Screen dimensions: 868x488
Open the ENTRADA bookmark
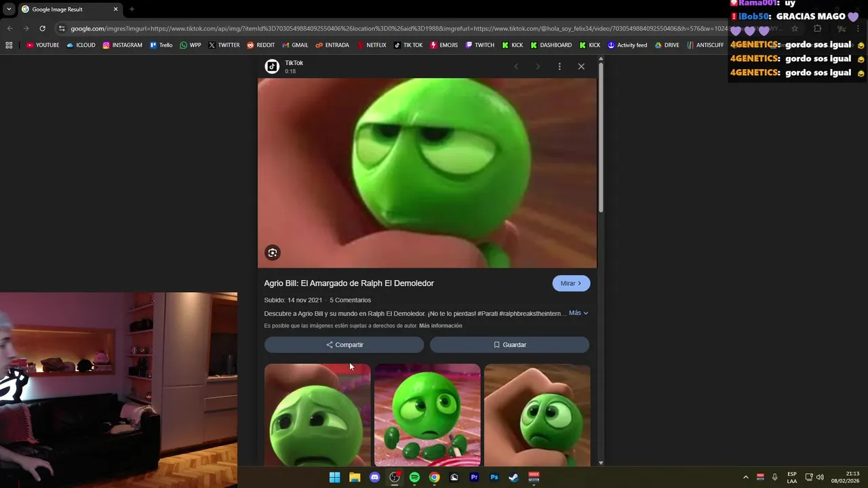[x=332, y=45]
